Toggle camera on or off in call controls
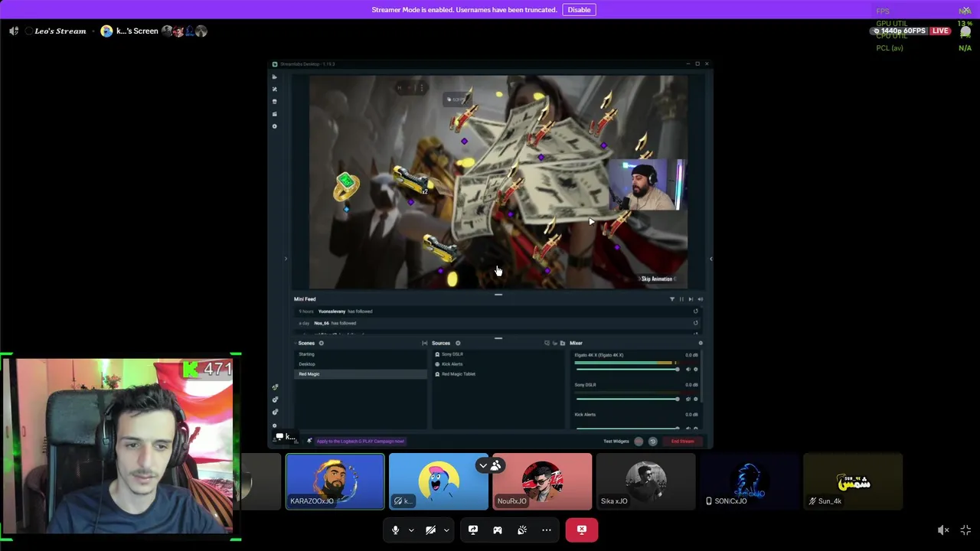The width and height of the screenshot is (980, 551). pos(430,530)
